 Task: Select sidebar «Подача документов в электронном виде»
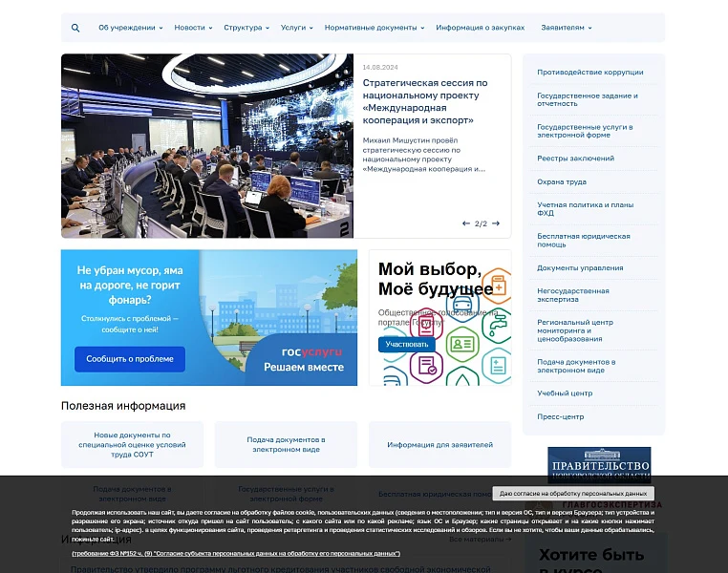pyautogui.click(x=576, y=366)
